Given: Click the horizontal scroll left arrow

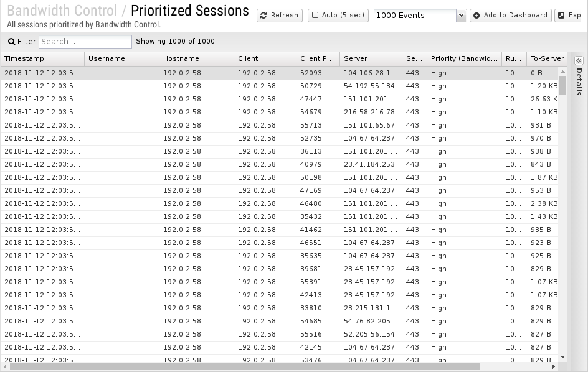Looking at the screenshot, I should point(5,367).
